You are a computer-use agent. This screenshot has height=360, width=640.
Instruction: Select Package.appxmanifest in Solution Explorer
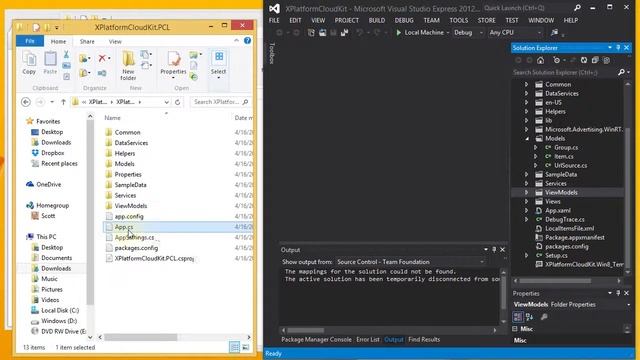click(x=575, y=237)
